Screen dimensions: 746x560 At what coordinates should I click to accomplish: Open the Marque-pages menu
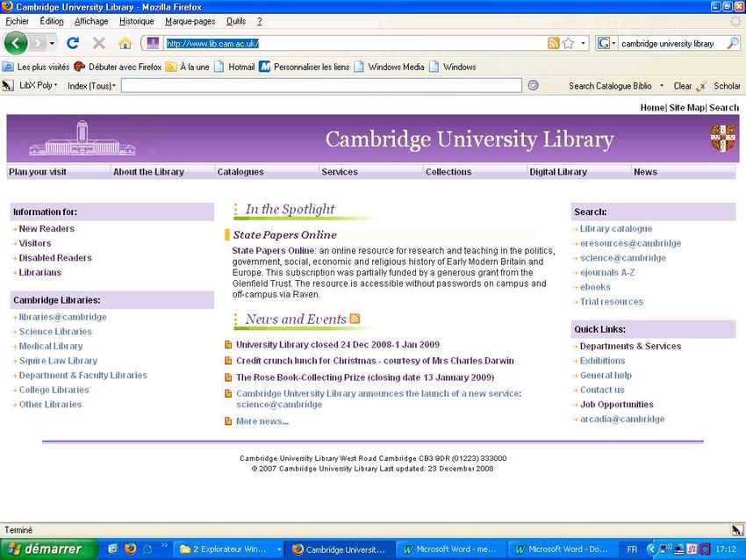[x=190, y=21]
